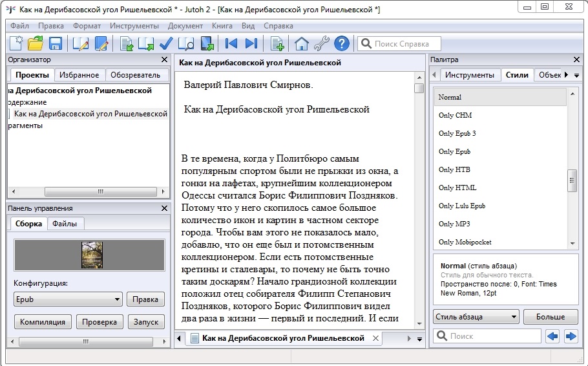This screenshot has width=588, height=366.
Task: Open the Файл menu
Action: point(20,26)
